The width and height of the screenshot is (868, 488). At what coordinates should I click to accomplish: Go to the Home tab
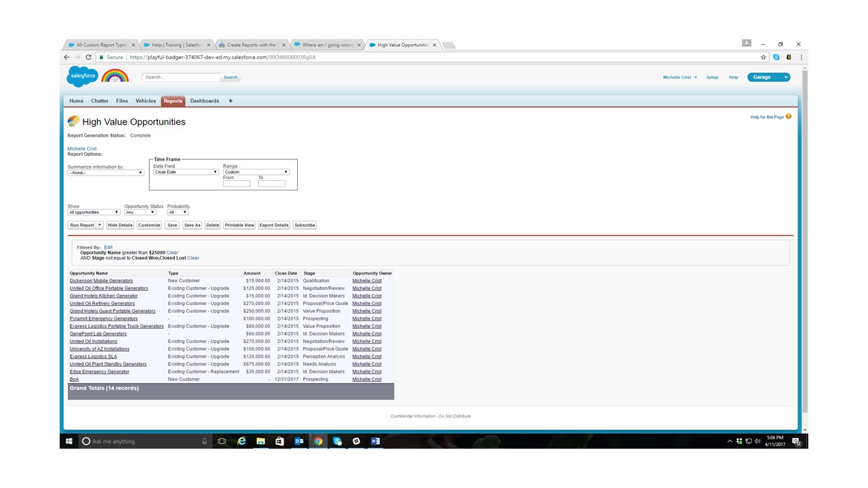(77, 101)
